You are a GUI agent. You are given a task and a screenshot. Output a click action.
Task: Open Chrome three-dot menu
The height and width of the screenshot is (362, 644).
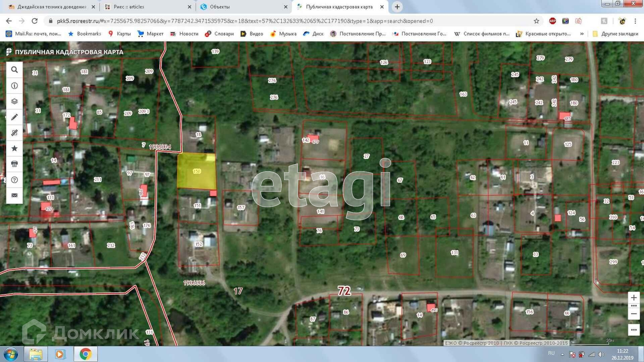coord(635,21)
